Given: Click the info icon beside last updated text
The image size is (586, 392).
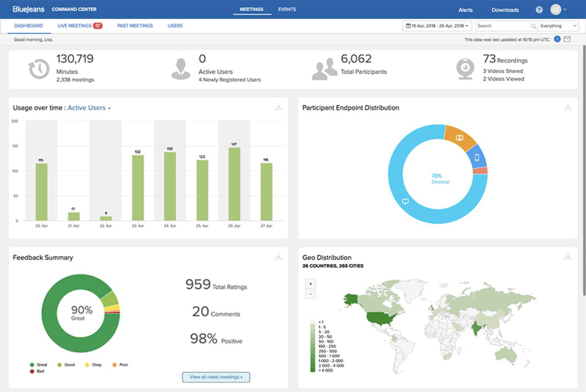Looking at the screenshot, I should coord(556,38).
